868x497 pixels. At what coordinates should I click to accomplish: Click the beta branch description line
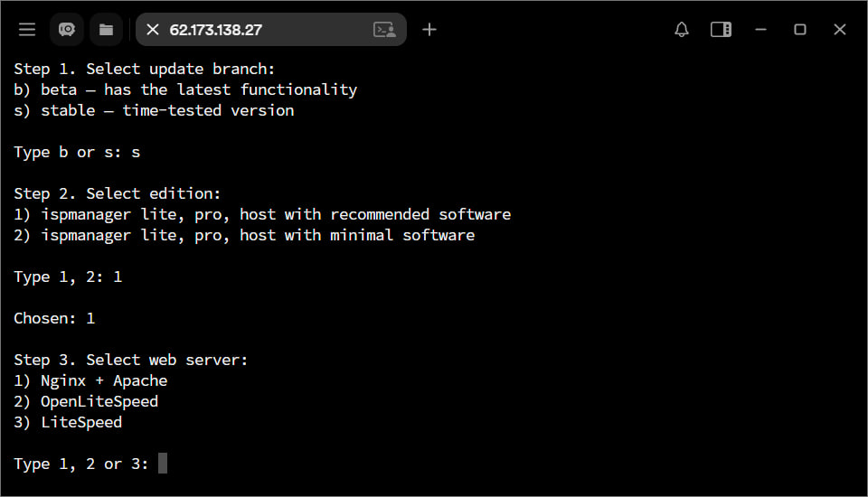(x=185, y=89)
